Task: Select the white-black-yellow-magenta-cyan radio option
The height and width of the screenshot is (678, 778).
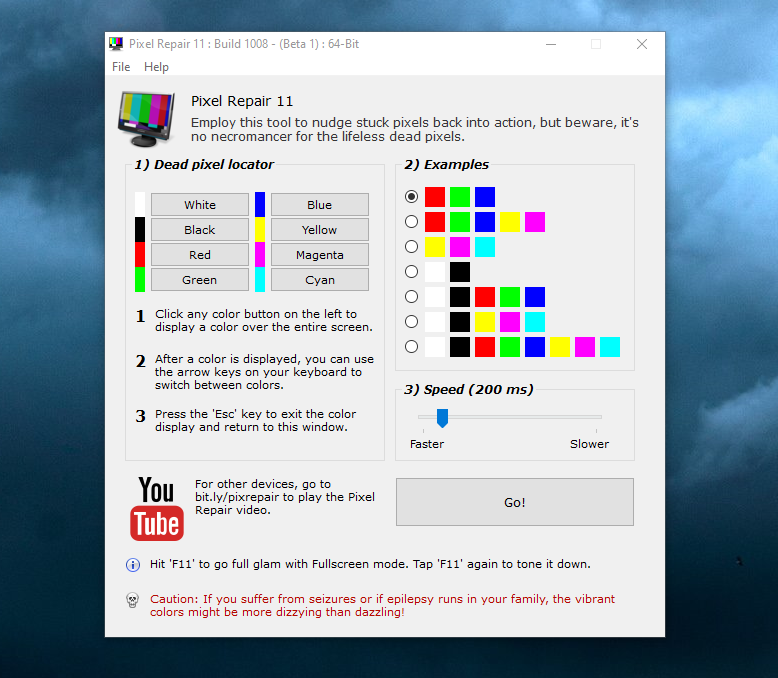Action: point(411,322)
